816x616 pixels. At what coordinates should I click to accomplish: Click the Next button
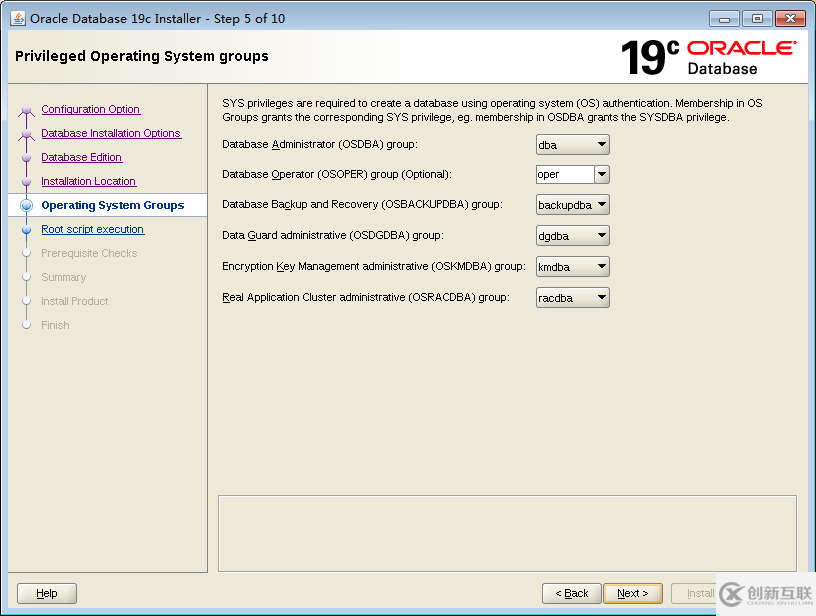tap(633, 593)
